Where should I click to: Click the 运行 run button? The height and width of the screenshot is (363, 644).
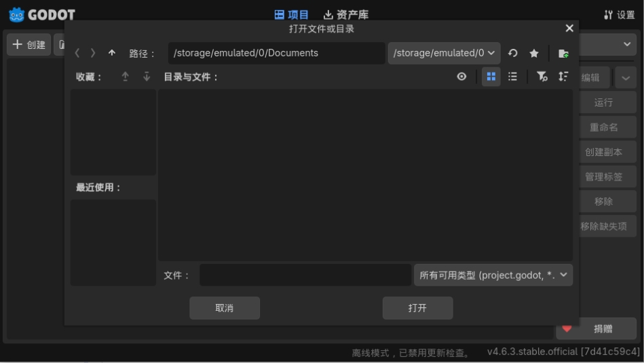coord(607,102)
